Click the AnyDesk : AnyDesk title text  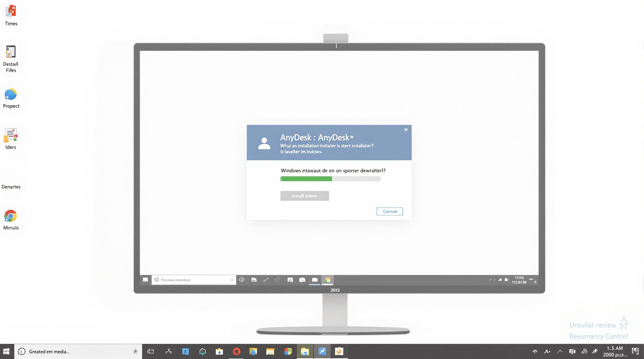tap(316, 137)
